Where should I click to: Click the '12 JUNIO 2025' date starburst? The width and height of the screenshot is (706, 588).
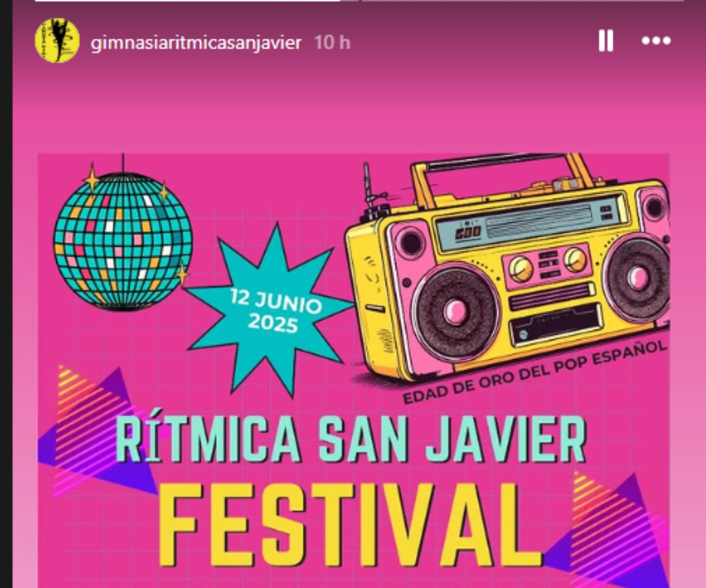[271, 310]
